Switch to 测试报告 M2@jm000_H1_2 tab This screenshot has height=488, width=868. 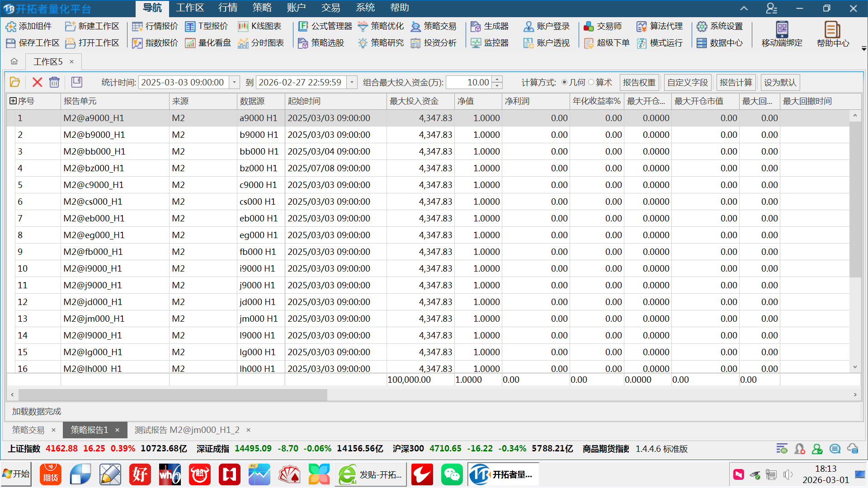187,430
